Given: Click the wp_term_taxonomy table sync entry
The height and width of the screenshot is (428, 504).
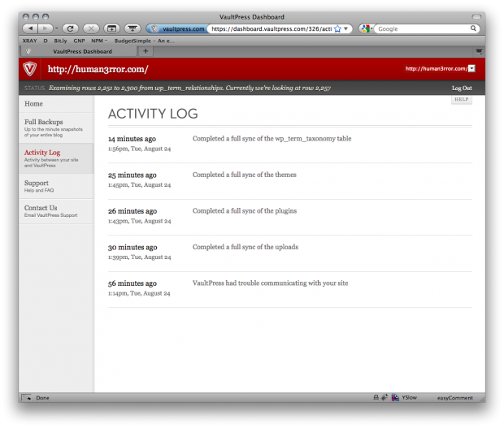Looking at the screenshot, I should click(272, 139).
